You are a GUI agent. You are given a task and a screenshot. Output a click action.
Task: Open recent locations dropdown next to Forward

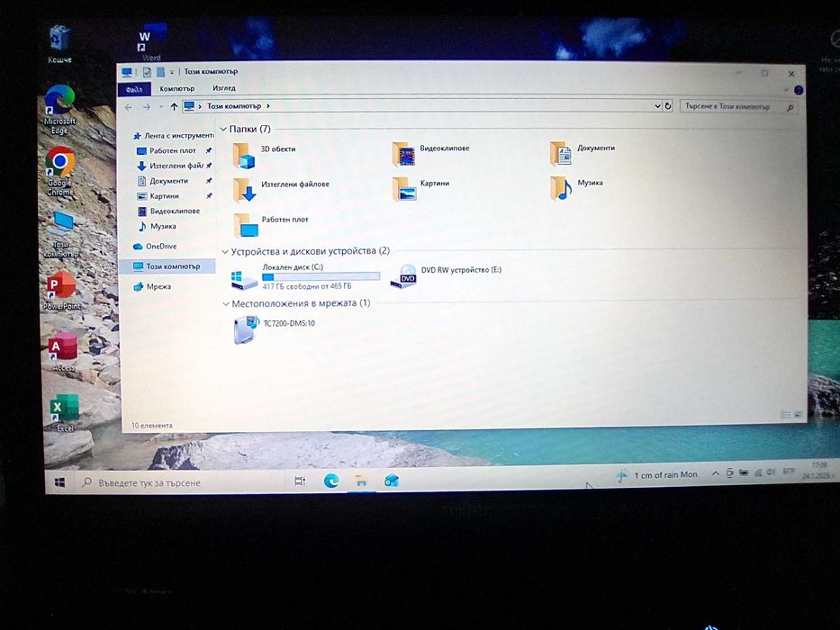(161, 107)
